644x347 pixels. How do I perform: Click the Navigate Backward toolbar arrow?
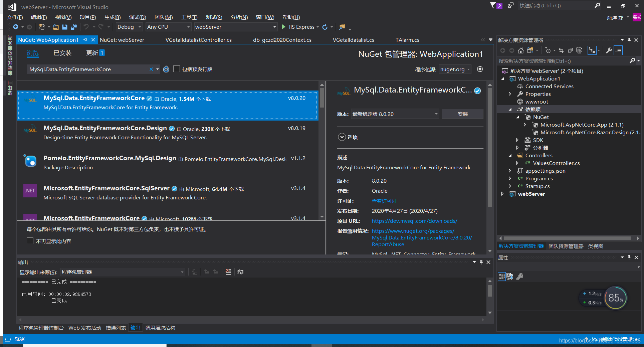(x=16, y=27)
